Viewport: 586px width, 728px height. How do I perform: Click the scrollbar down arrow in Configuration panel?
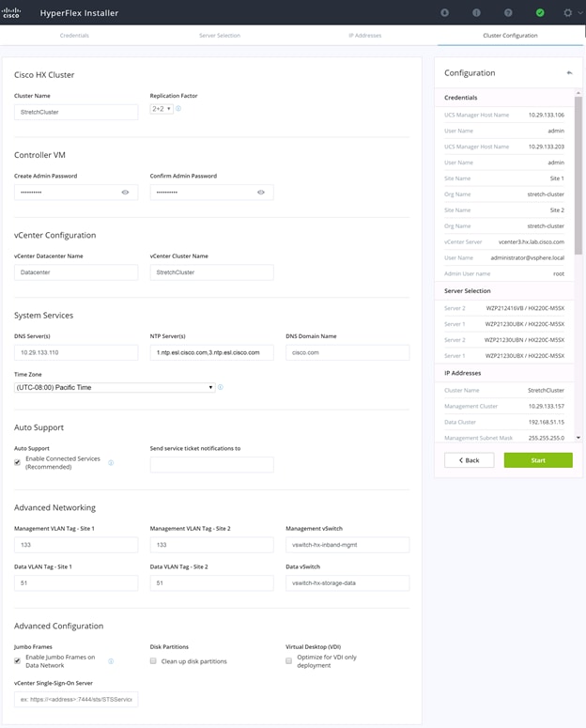click(x=578, y=438)
